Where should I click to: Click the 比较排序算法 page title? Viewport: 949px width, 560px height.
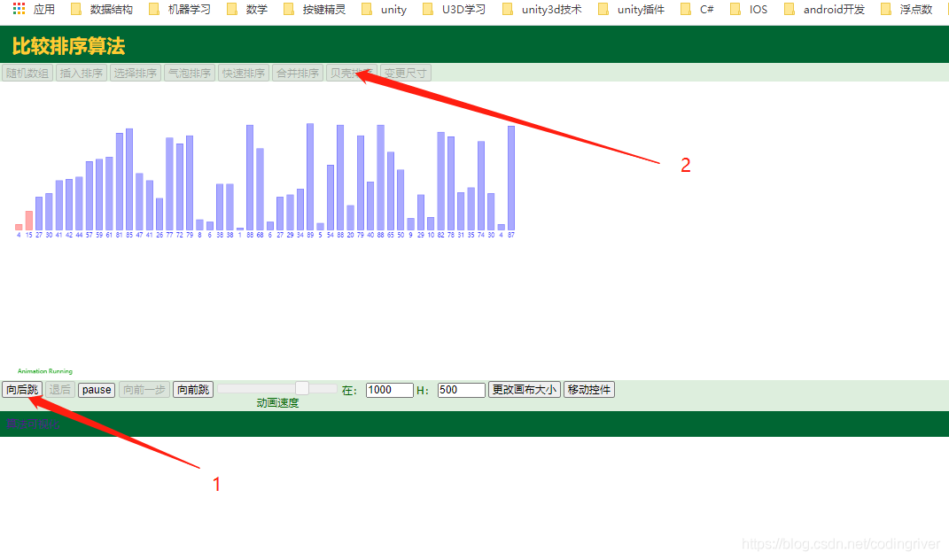coord(68,46)
